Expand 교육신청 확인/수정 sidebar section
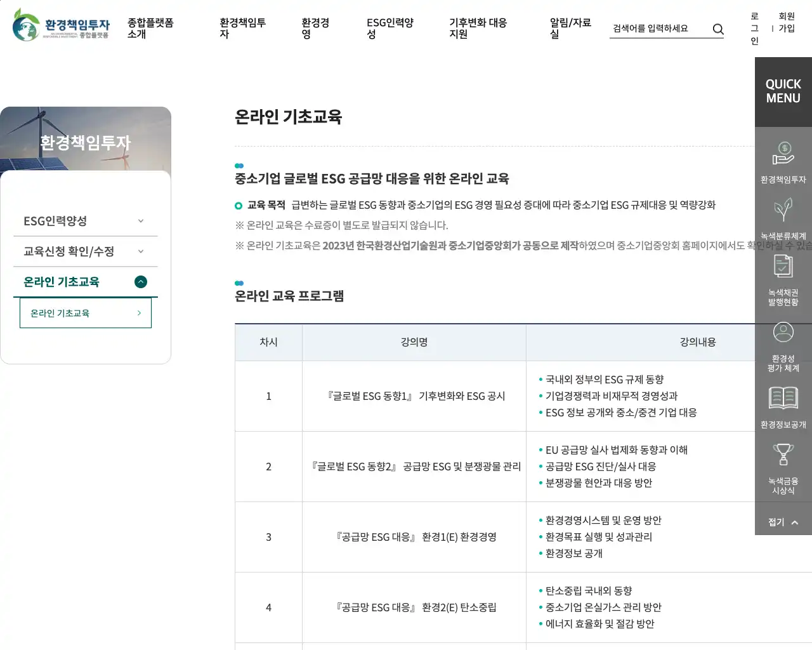812x650 pixels. [85, 251]
